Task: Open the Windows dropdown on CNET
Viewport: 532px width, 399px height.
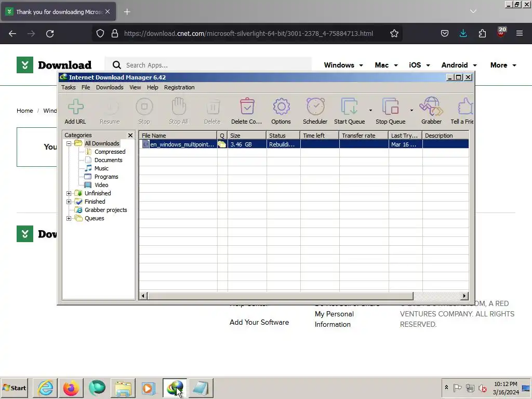Action: click(343, 65)
